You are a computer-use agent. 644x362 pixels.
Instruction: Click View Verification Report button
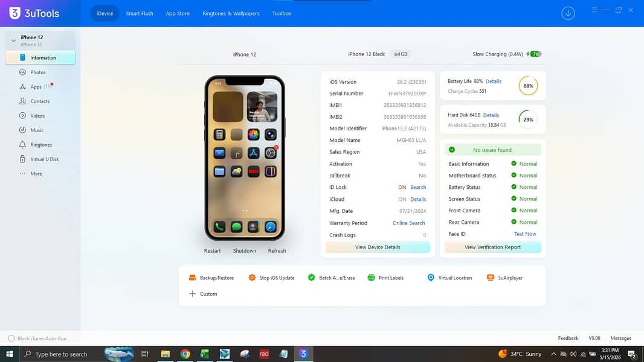pyautogui.click(x=493, y=247)
